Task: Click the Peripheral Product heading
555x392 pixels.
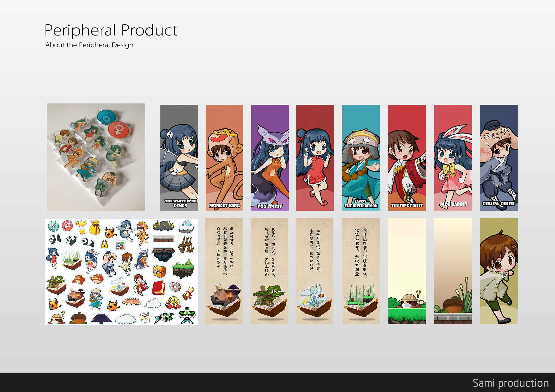Action: tap(111, 30)
